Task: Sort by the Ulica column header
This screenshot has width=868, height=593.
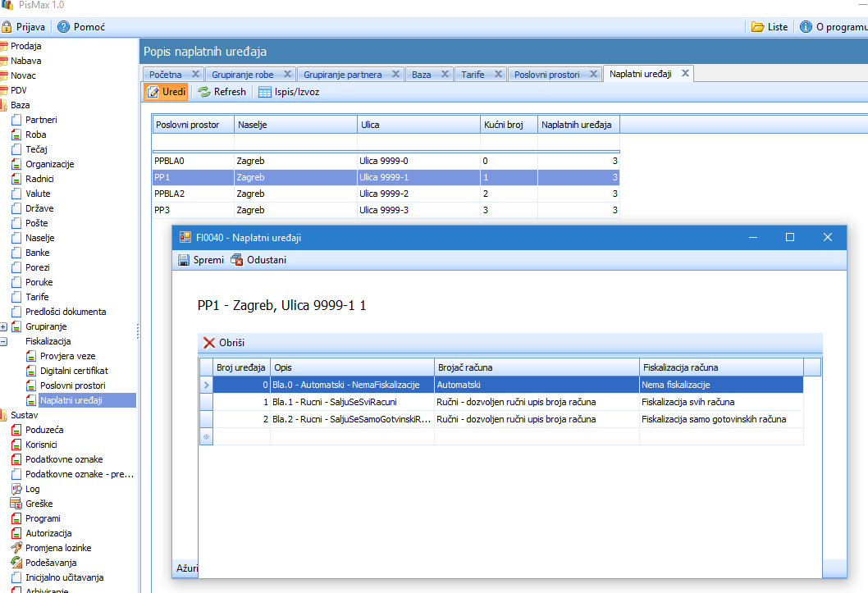Action: 418,125
